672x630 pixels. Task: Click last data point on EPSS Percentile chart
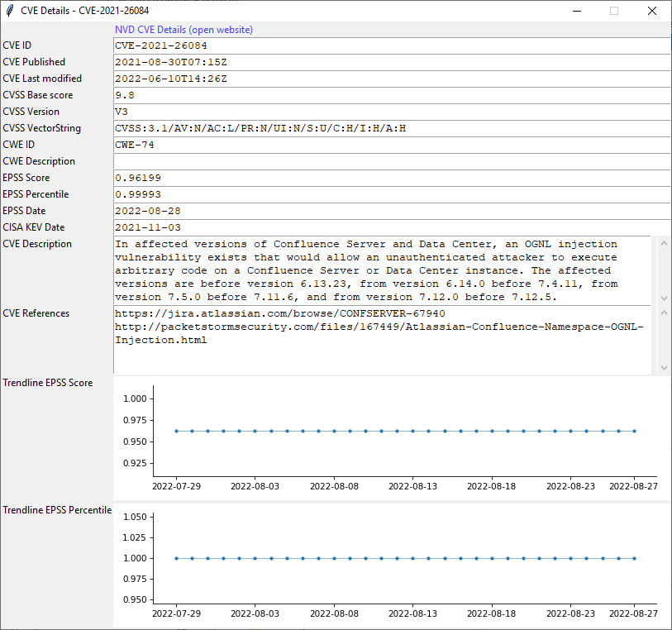click(x=634, y=558)
